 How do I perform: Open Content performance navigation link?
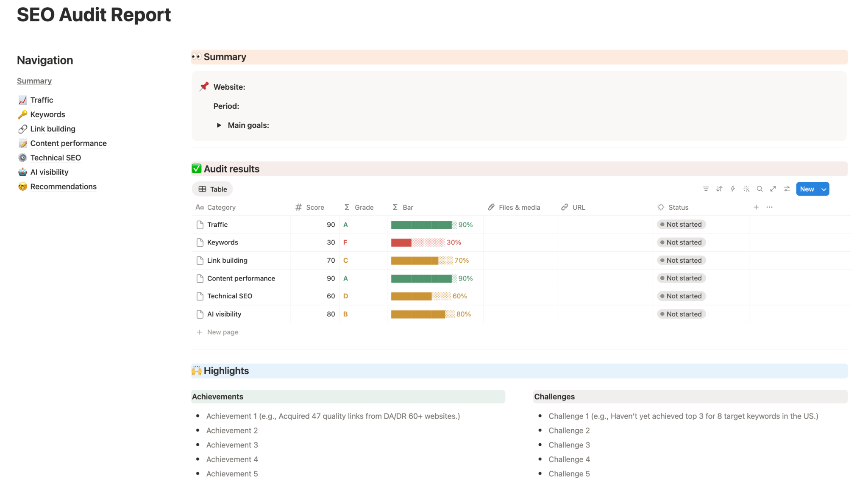click(68, 143)
